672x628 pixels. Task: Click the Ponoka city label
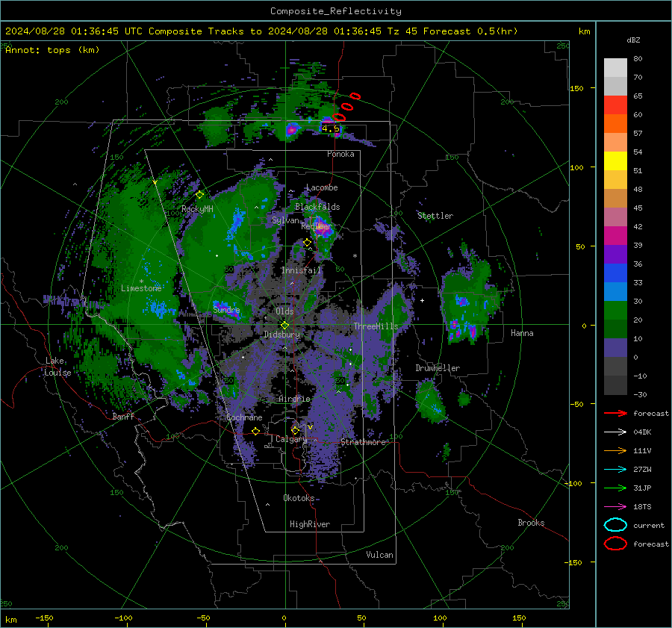pyautogui.click(x=340, y=154)
